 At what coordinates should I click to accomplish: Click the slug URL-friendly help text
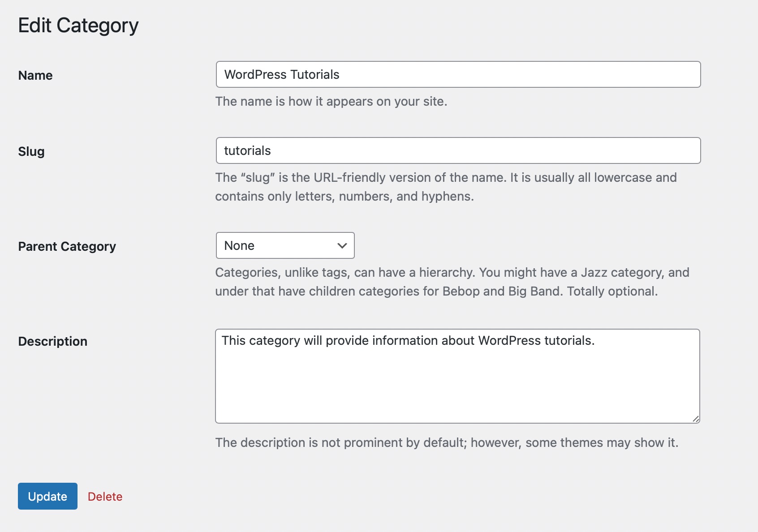point(446,187)
